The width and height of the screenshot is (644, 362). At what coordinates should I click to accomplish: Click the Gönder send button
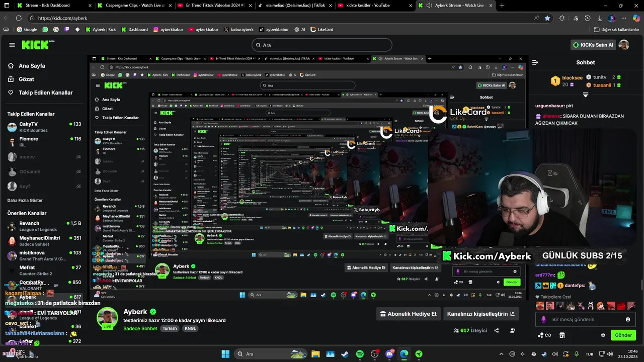pos(623,335)
